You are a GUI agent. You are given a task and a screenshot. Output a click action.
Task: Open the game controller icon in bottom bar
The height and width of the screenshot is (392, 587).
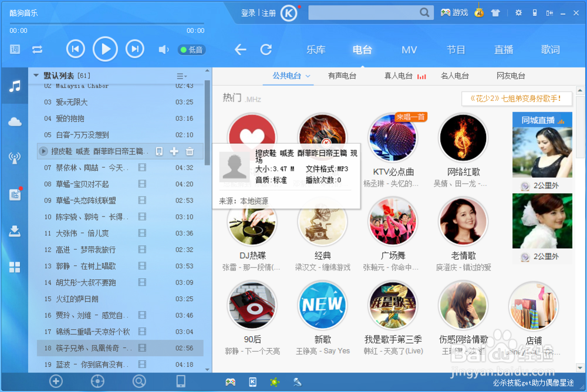click(230, 382)
